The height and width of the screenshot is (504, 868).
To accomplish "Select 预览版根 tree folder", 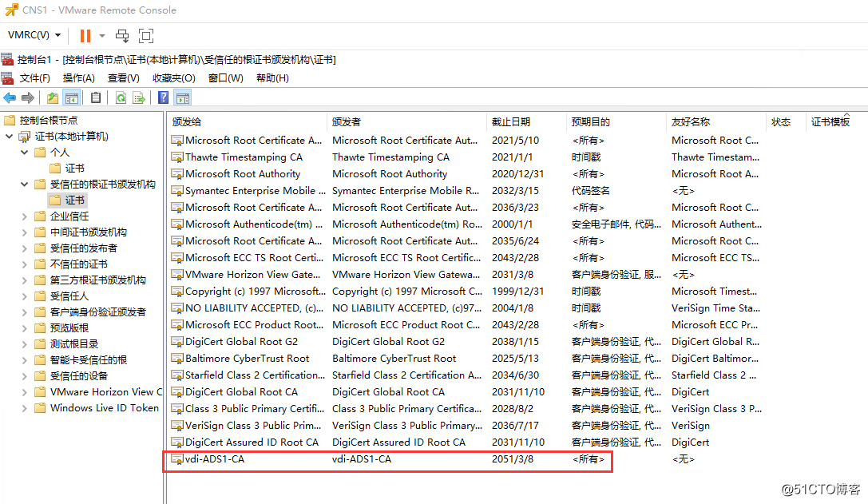I will [69, 327].
